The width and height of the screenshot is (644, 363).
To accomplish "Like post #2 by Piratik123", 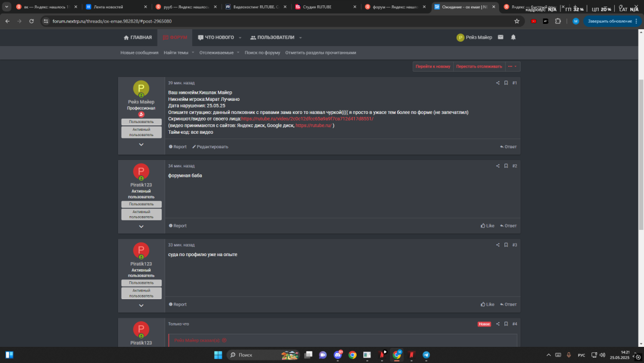I will (x=487, y=226).
